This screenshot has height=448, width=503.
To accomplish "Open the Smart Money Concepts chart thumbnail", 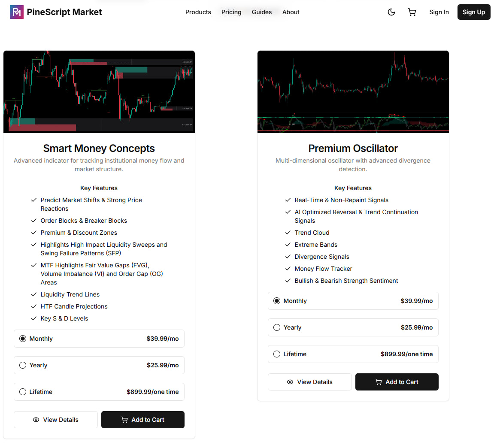I will [99, 92].
